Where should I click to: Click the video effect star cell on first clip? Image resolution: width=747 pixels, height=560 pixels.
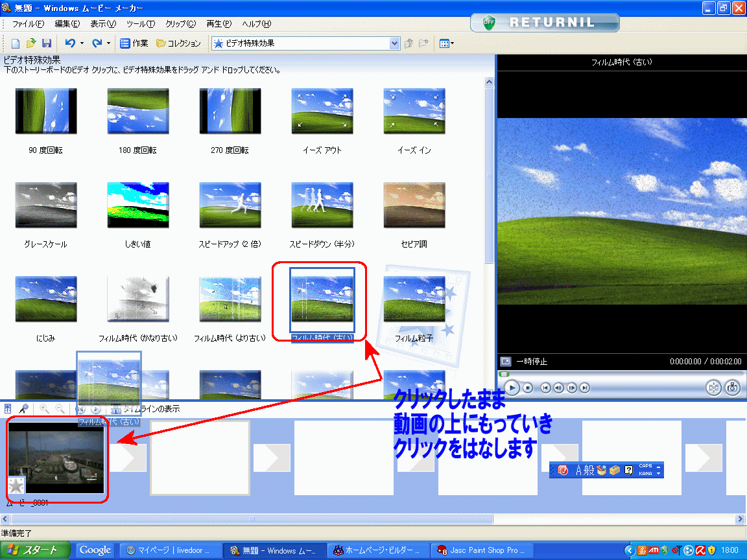16,485
